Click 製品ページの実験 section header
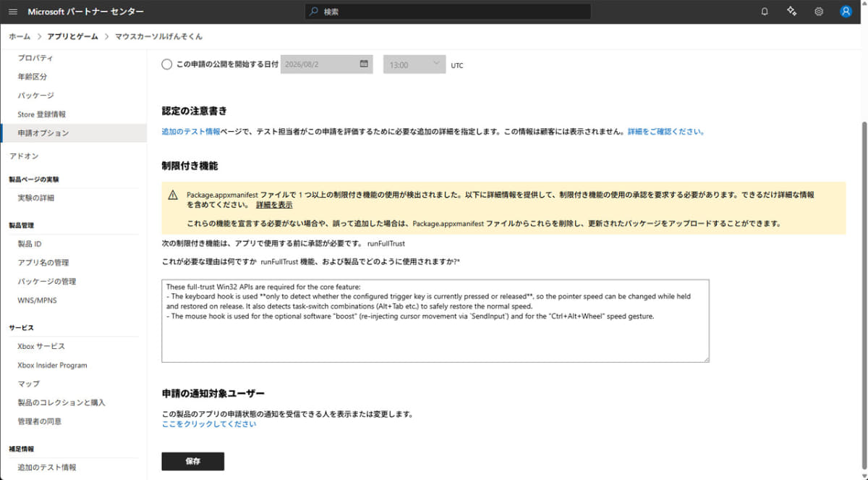This screenshot has height=480, width=868. tap(34, 179)
